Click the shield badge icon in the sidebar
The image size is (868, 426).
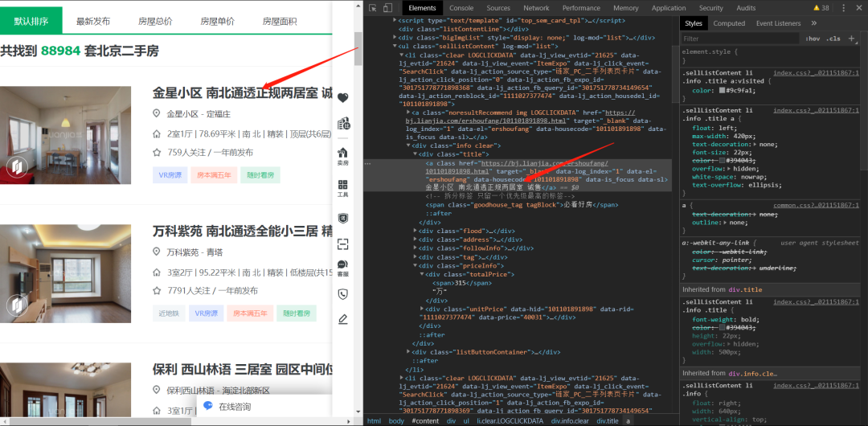pyautogui.click(x=342, y=219)
